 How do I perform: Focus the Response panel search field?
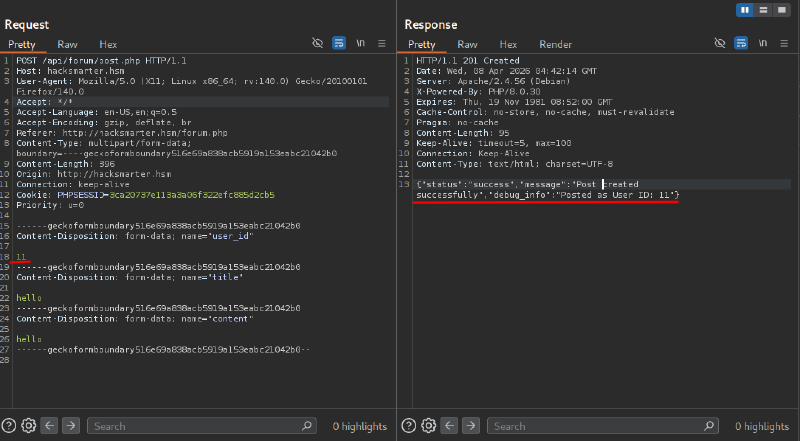603,426
